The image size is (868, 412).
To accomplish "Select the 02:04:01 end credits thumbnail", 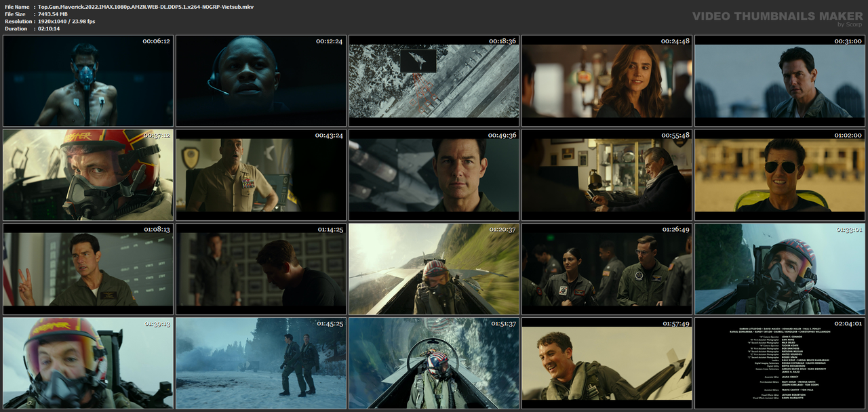I will coord(780,364).
